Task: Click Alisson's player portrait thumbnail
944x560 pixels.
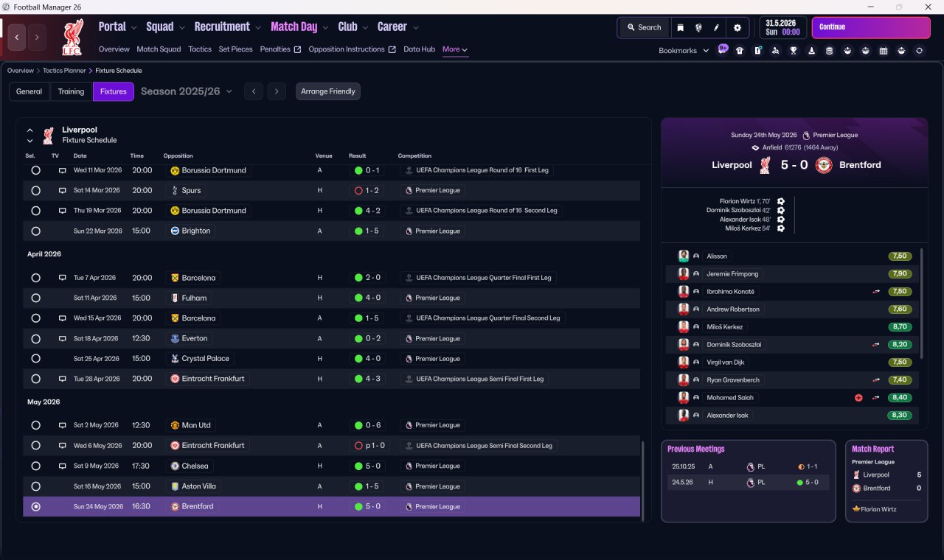Action: pyautogui.click(x=684, y=256)
